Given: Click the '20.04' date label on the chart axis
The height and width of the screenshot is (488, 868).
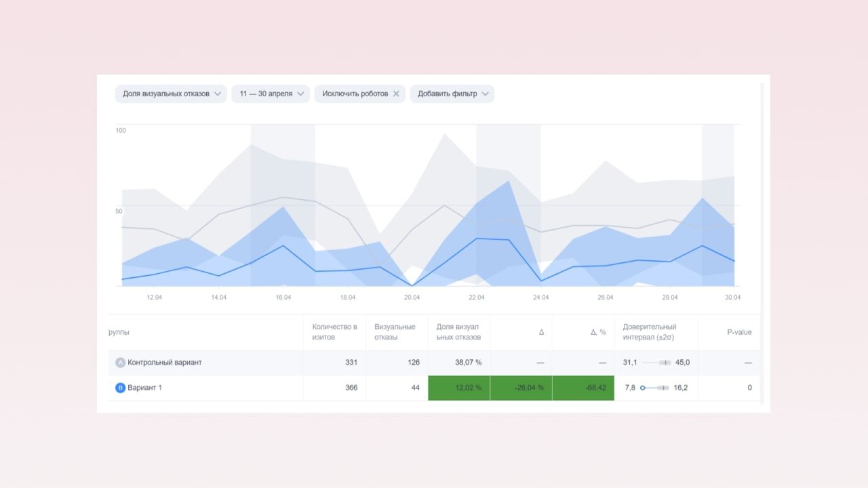Looking at the screenshot, I should point(412,298).
